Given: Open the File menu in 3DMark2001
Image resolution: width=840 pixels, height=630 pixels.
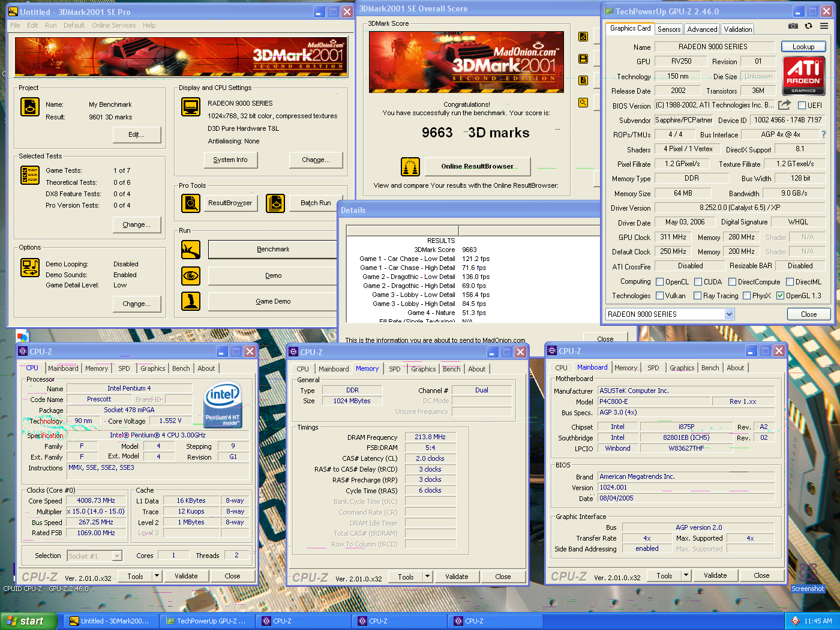Looking at the screenshot, I should pos(15,25).
